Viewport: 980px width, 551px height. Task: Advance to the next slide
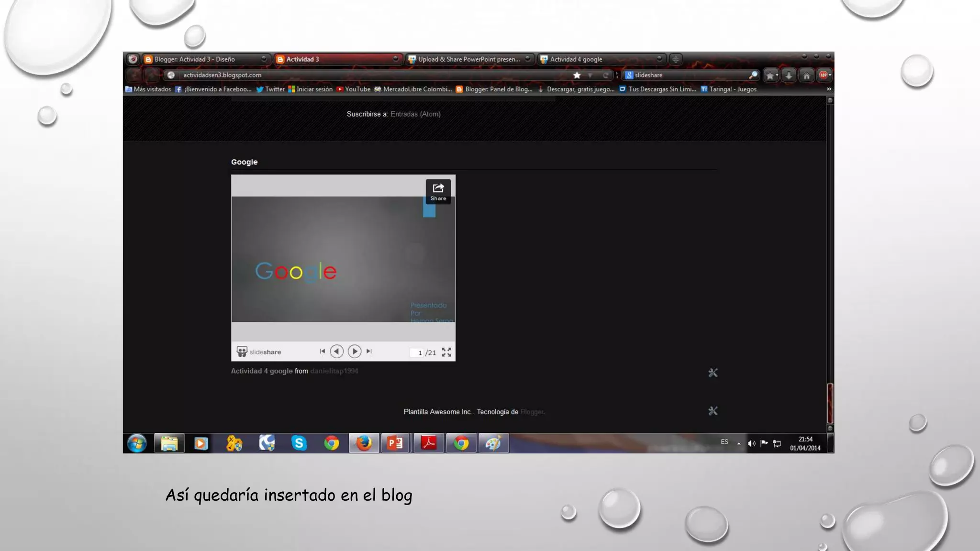click(x=355, y=352)
